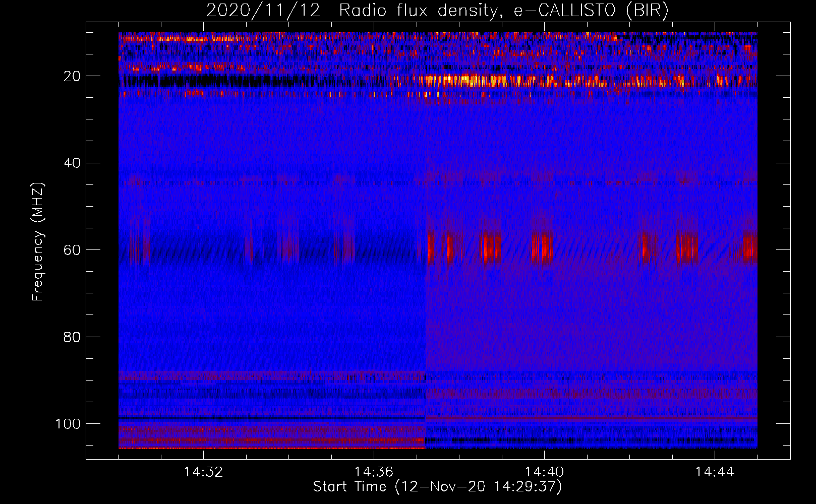The image size is (816, 504).
Task: Click the plot title '2020/11/12 Radio flux density, e-CALLISTO (BIR)'
Action: pyautogui.click(x=437, y=10)
